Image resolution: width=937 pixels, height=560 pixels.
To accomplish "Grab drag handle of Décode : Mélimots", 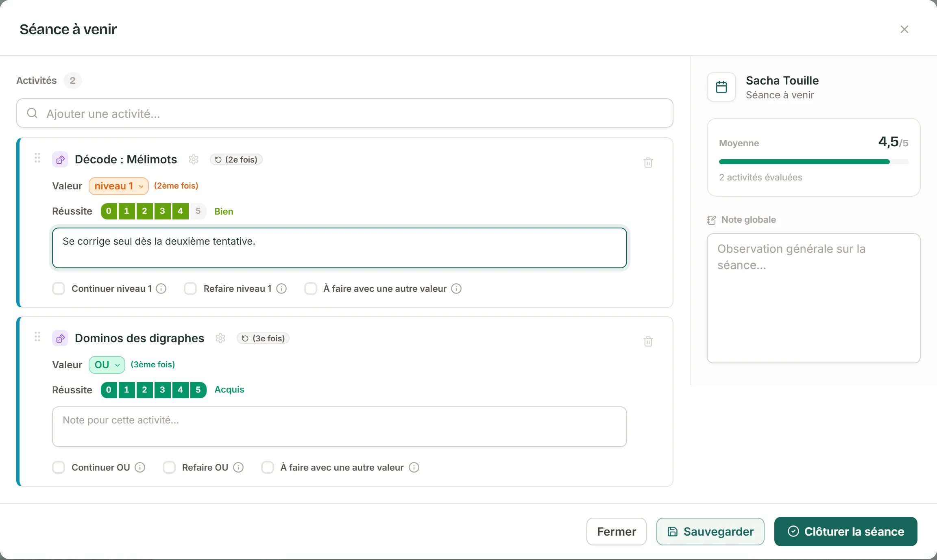I will tap(37, 158).
